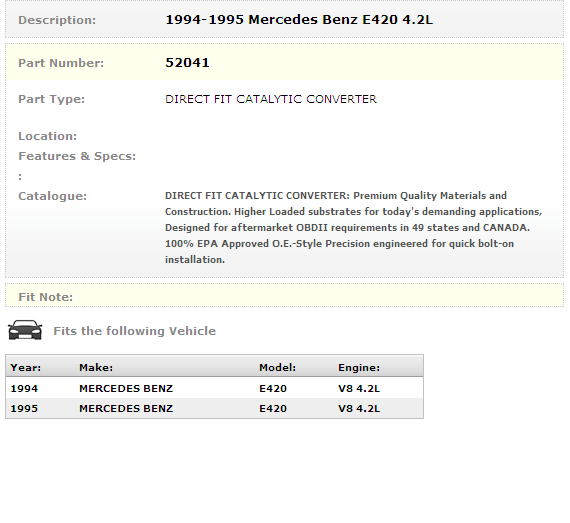Click E420 model in the 1995 row
570x523 pixels.
(273, 409)
